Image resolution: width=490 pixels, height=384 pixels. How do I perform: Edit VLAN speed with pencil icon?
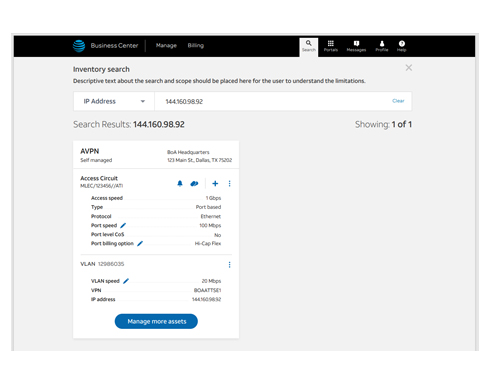click(126, 281)
